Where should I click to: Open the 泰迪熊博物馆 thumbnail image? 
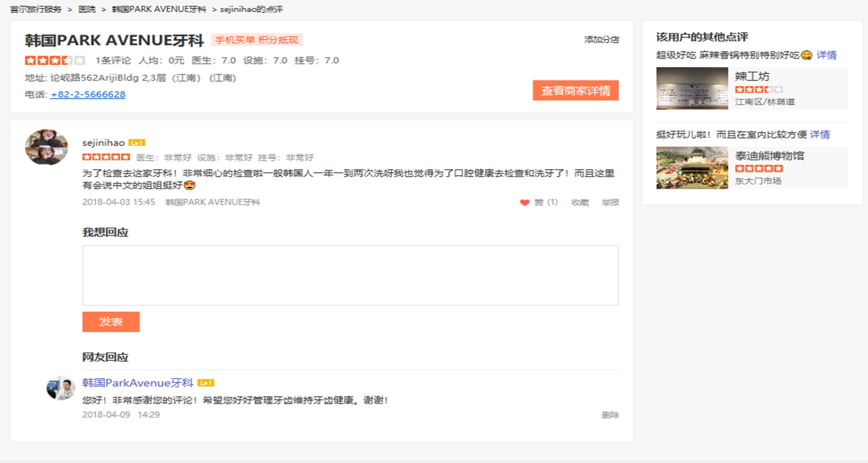pyautogui.click(x=692, y=168)
